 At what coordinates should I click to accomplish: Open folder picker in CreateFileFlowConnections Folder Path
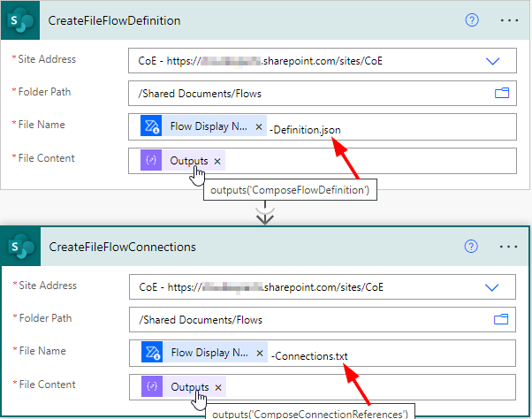click(502, 319)
